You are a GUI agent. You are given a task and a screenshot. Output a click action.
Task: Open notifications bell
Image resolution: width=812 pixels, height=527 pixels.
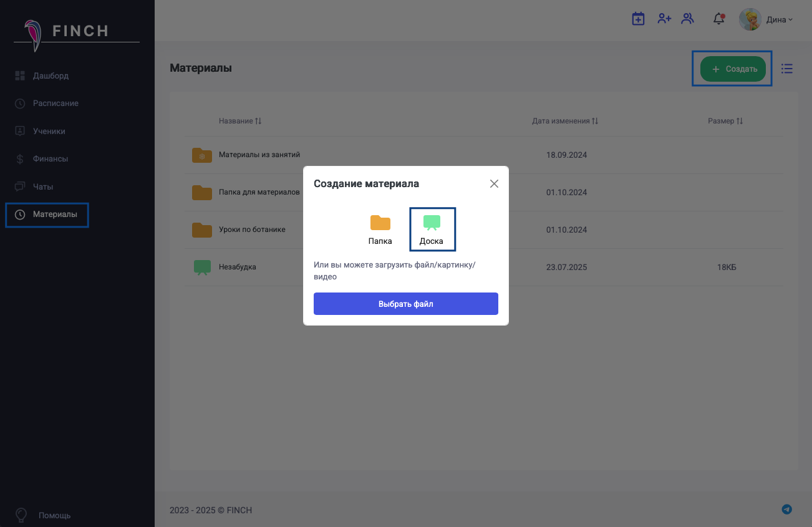pyautogui.click(x=718, y=19)
